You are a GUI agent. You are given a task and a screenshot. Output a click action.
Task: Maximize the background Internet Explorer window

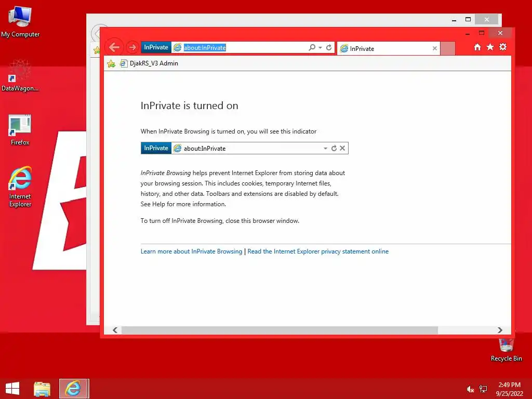tap(468, 20)
